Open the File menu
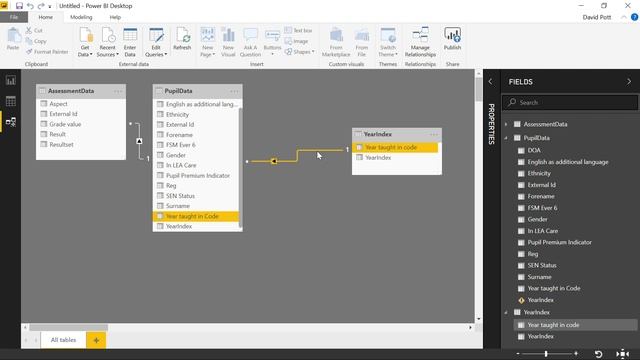The height and width of the screenshot is (360, 640). pyautogui.click(x=14, y=17)
